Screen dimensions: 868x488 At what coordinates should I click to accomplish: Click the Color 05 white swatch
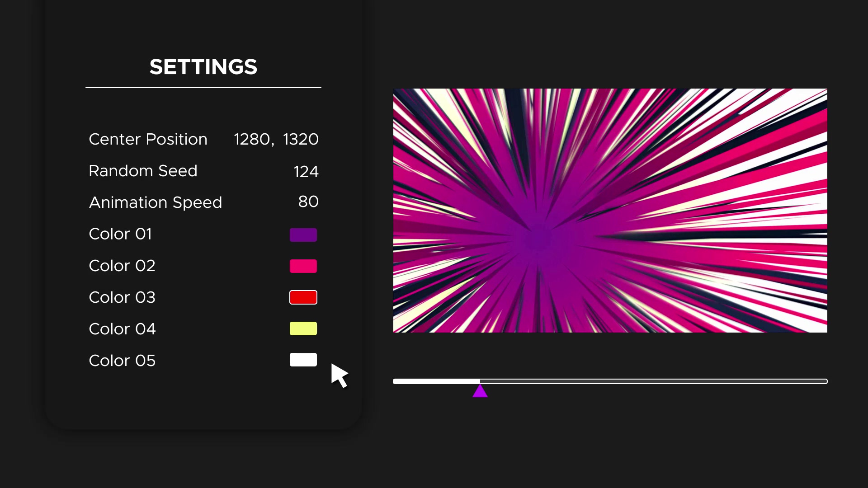coord(303,360)
